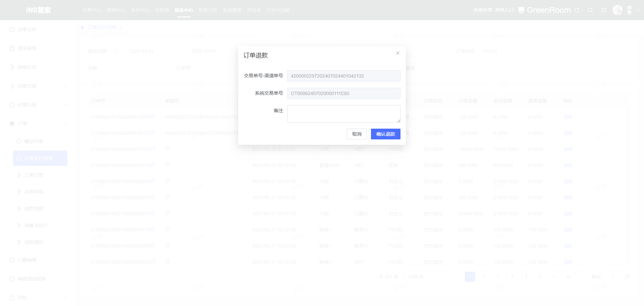Click the 2025-03-03 end date field

pyautogui.click(x=204, y=51)
